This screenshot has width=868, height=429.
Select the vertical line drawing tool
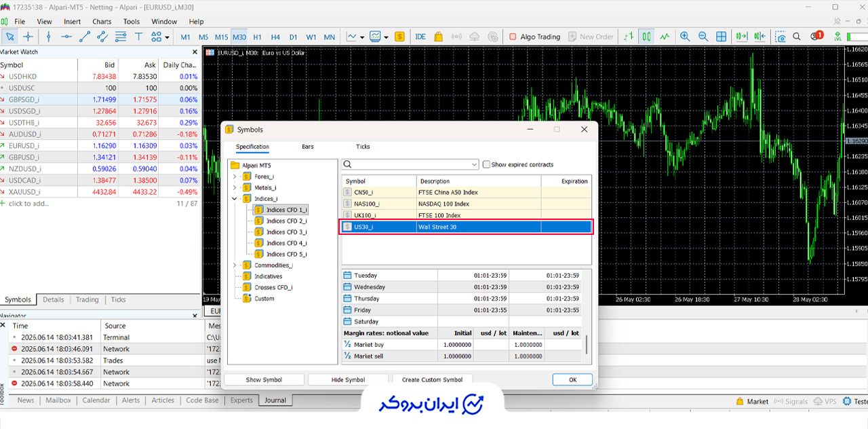(48, 37)
